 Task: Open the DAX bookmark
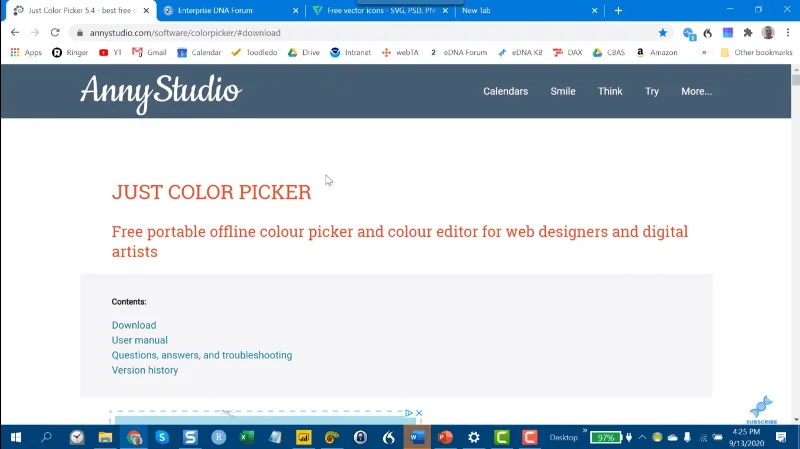coord(567,53)
